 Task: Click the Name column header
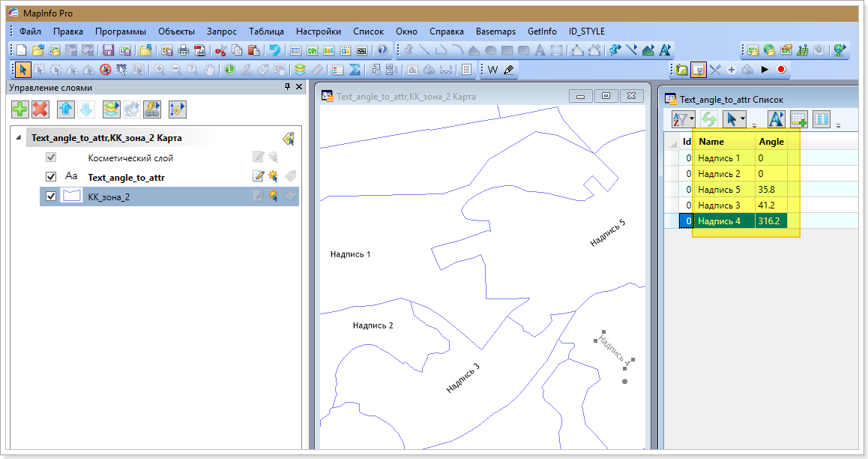pos(711,141)
